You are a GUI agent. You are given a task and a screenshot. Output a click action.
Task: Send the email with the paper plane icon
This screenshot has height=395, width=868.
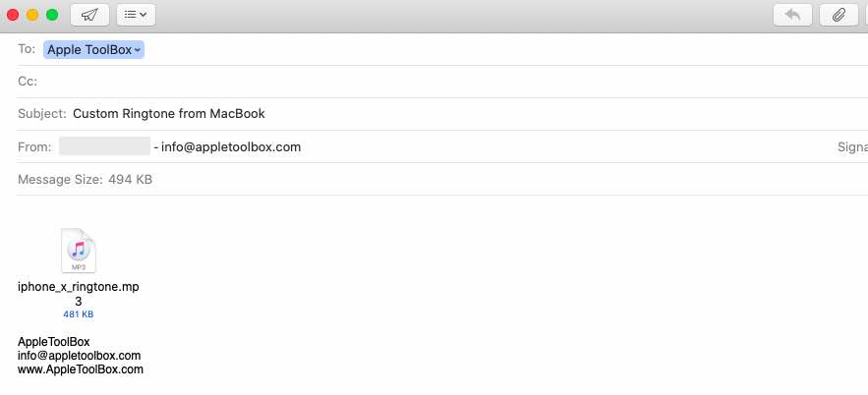pyautogui.click(x=89, y=15)
